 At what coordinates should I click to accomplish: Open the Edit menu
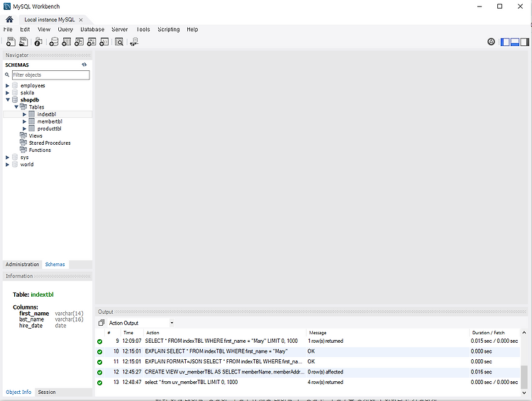pos(25,30)
